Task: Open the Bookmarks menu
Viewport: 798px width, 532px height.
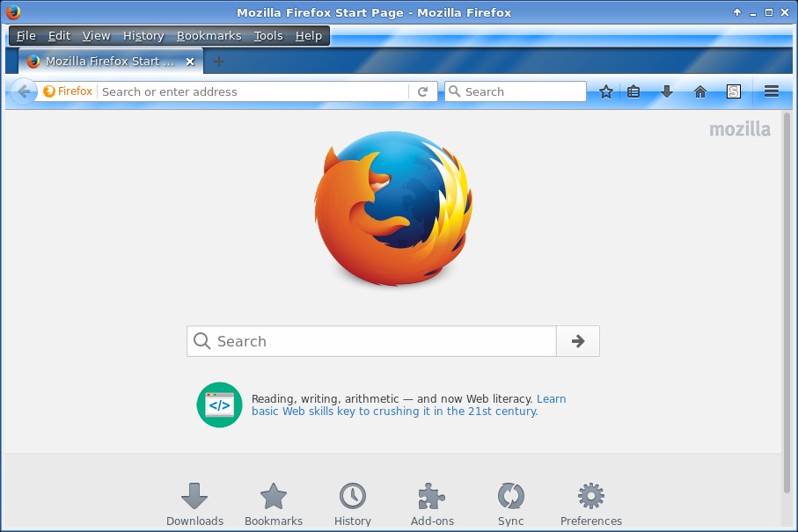Action: pos(209,35)
